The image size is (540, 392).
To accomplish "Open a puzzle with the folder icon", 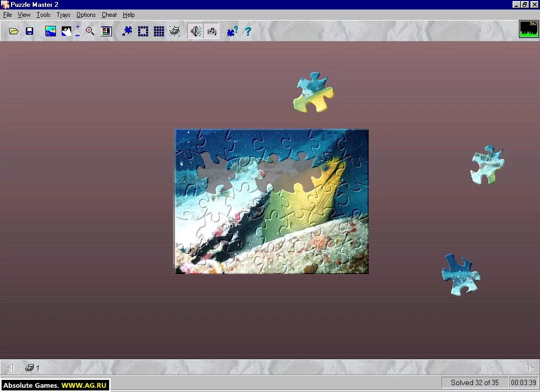I will [x=14, y=31].
